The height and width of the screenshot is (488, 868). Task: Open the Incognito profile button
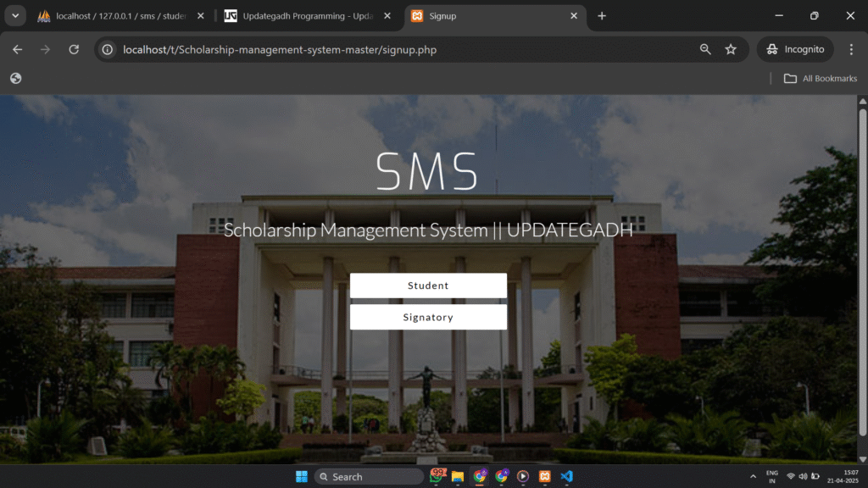(x=795, y=49)
